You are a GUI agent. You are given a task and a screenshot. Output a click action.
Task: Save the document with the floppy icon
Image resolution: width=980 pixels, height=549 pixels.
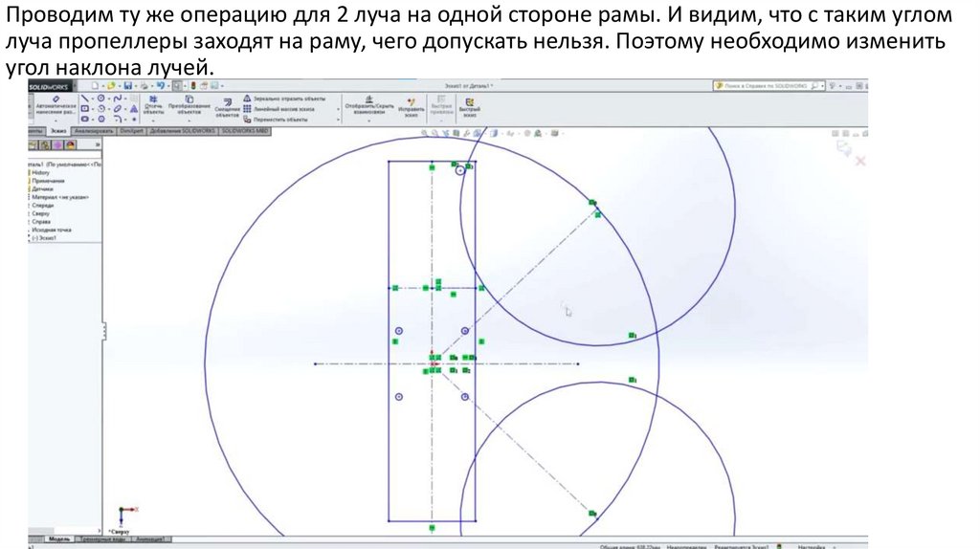128,85
